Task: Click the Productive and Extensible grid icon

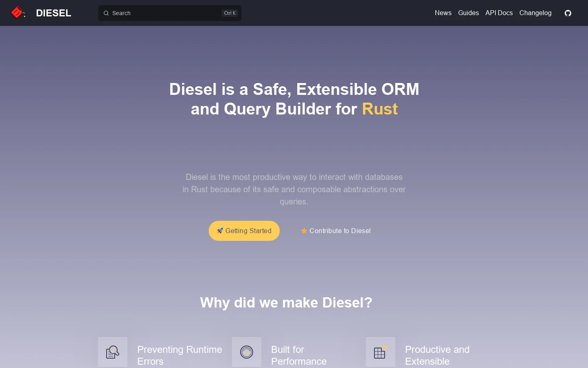Action: point(381,352)
